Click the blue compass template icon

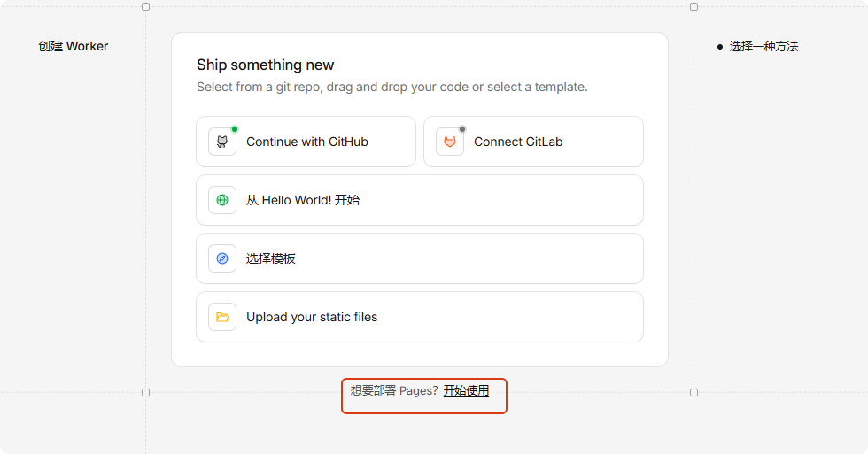click(222, 258)
